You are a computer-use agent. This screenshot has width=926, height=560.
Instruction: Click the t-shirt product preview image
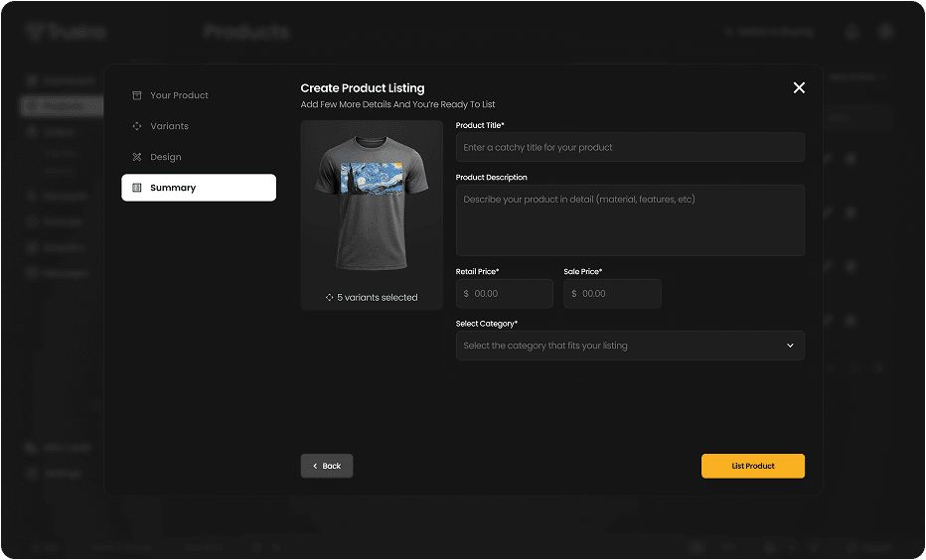(372, 203)
